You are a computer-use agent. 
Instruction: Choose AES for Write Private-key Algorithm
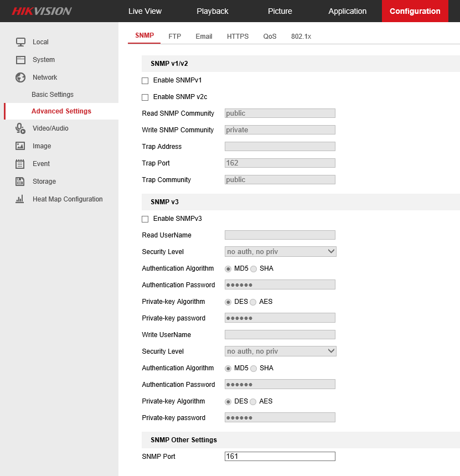click(253, 402)
